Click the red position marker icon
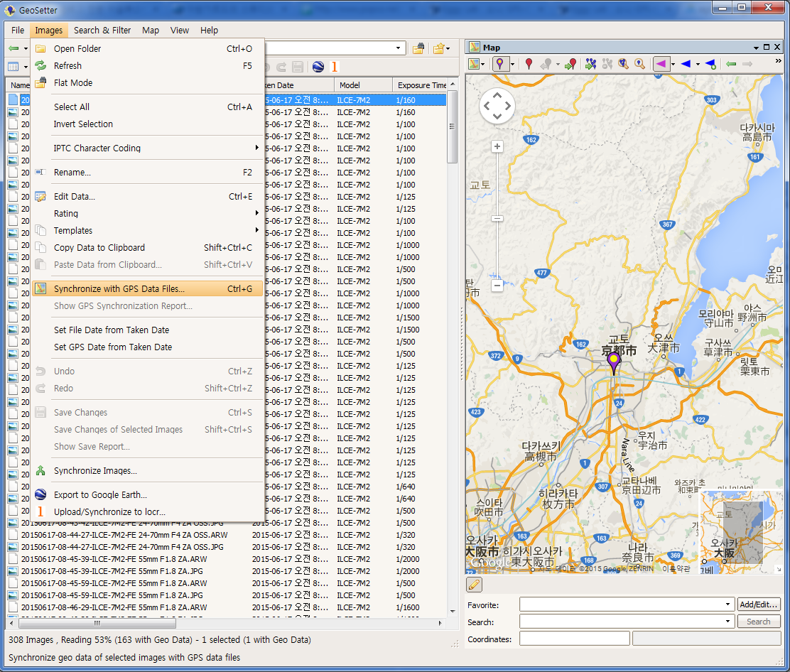790x672 pixels. (x=529, y=64)
